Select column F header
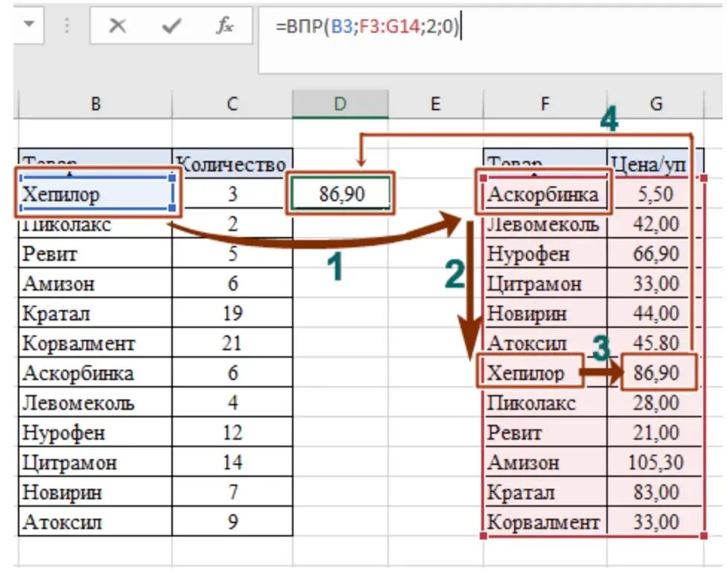 545,104
